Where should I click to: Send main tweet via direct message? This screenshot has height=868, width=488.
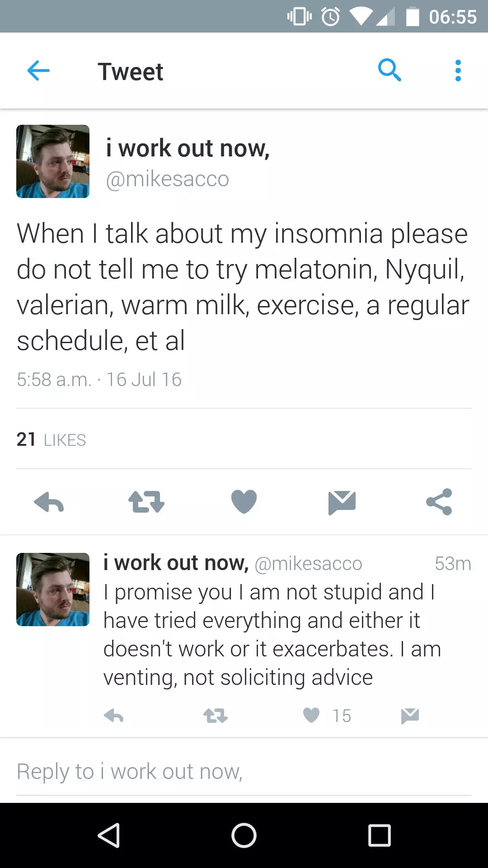tap(342, 502)
